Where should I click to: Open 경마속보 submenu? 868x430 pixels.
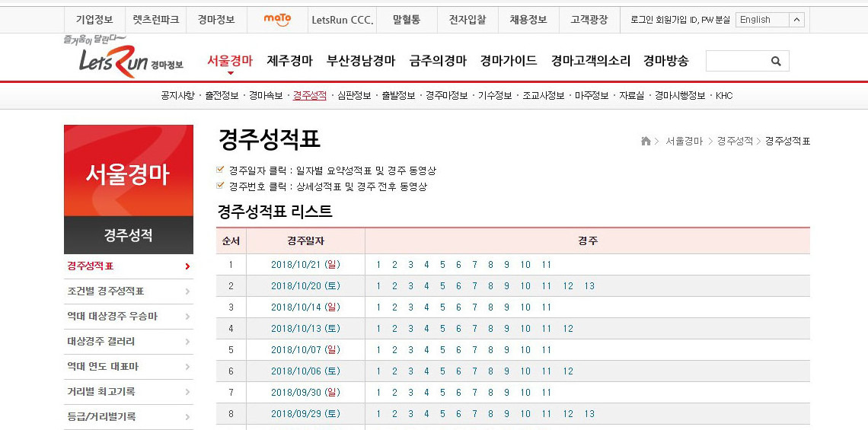click(266, 96)
